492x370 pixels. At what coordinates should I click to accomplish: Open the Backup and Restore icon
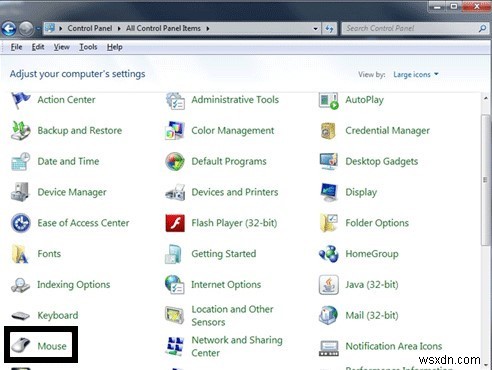(21, 130)
